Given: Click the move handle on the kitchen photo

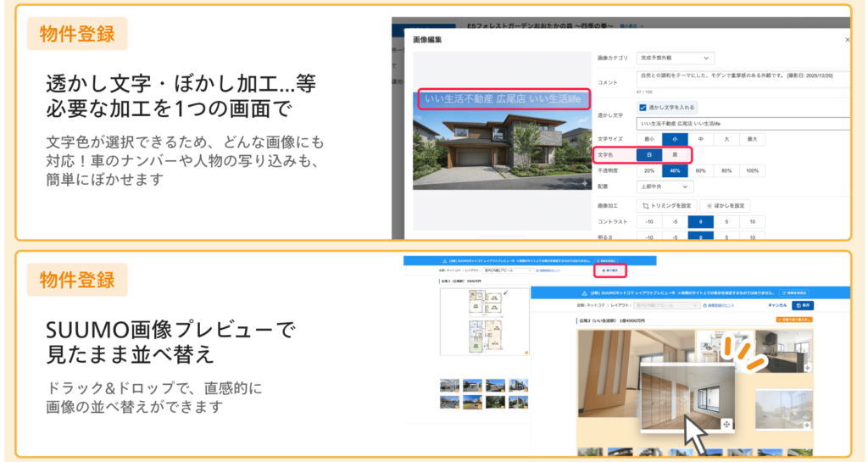Looking at the screenshot, I should coord(806,368).
